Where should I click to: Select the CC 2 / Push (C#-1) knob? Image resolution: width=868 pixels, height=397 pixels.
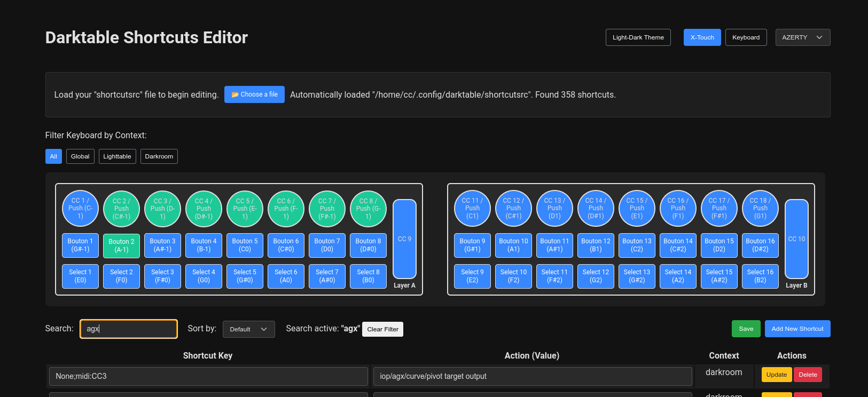[122, 209]
